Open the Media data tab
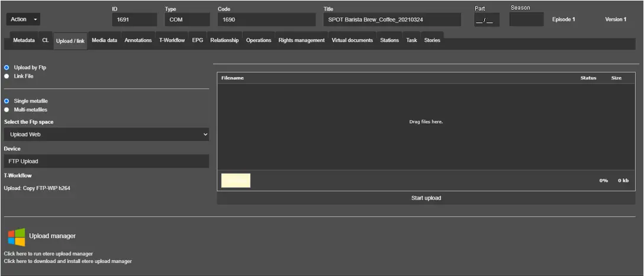This screenshot has height=276, width=644. [104, 40]
